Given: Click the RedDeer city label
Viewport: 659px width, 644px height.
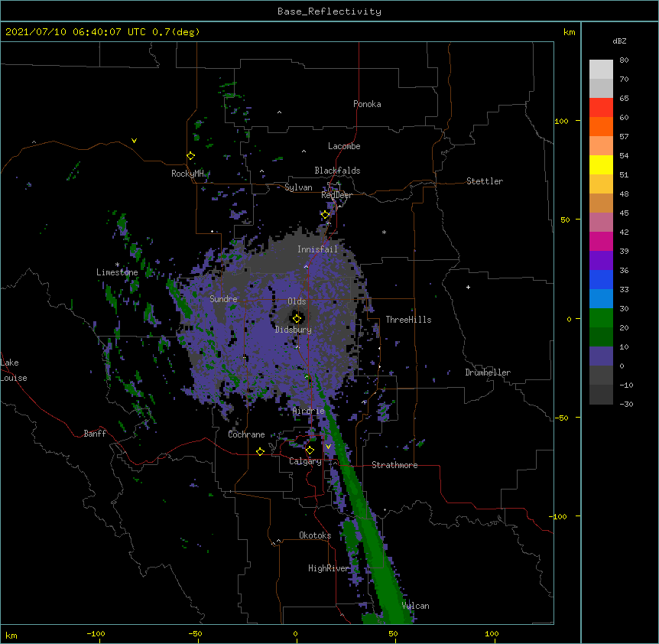Looking at the screenshot, I should pyautogui.click(x=336, y=195).
